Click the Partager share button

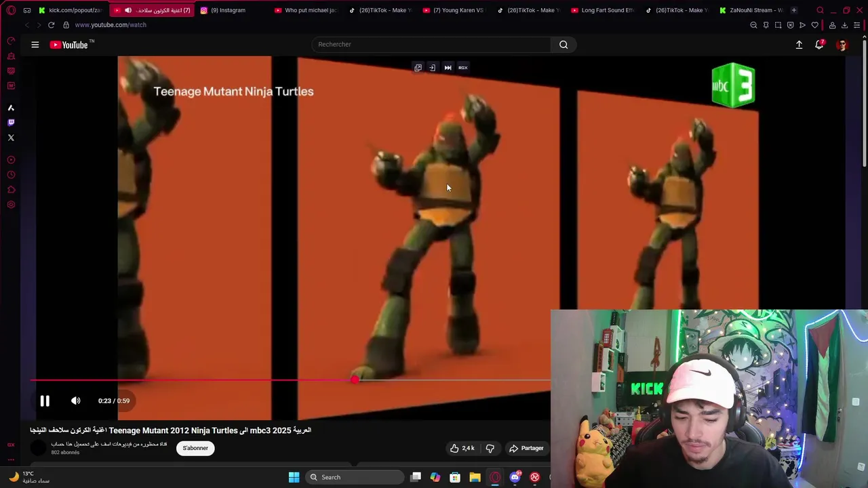tap(526, 448)
